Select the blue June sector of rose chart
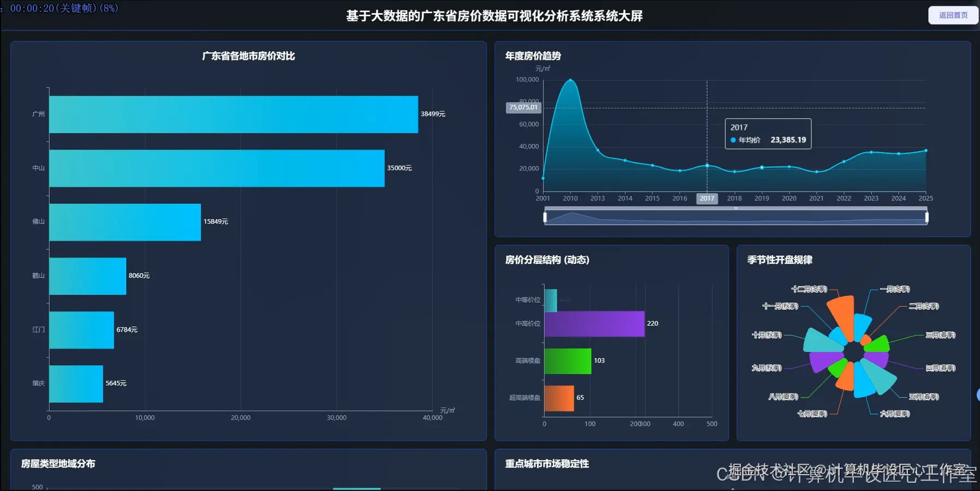 coord(864,381)
